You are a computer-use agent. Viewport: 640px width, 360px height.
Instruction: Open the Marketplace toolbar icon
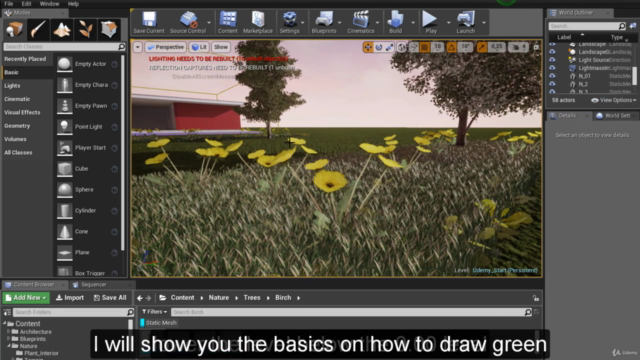[258, 22]
